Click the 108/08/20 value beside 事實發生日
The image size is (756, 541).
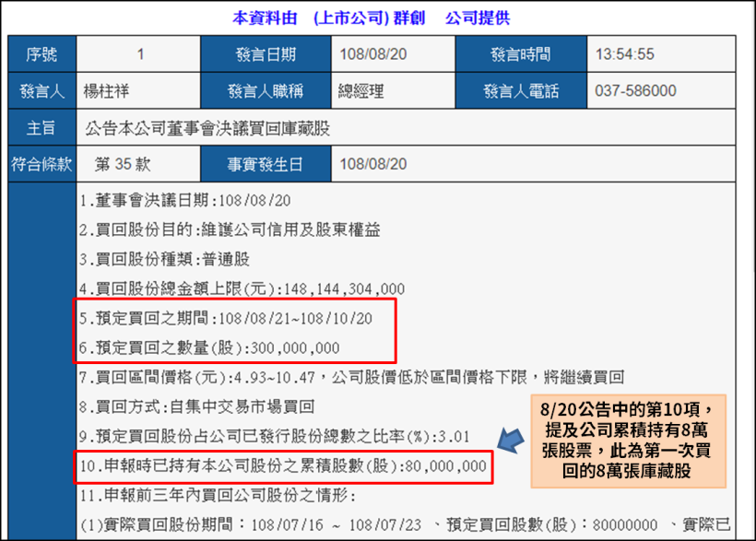(x=373, y=164)
